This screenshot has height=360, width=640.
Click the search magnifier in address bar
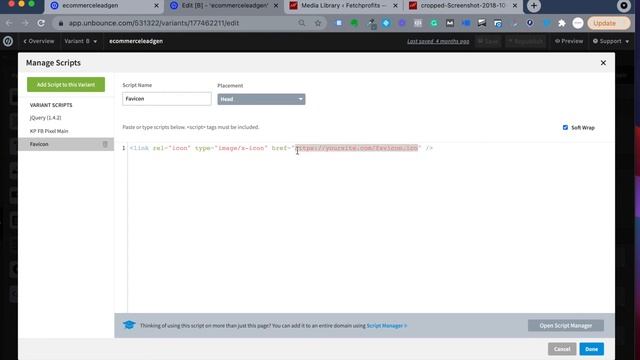[302, 23]
